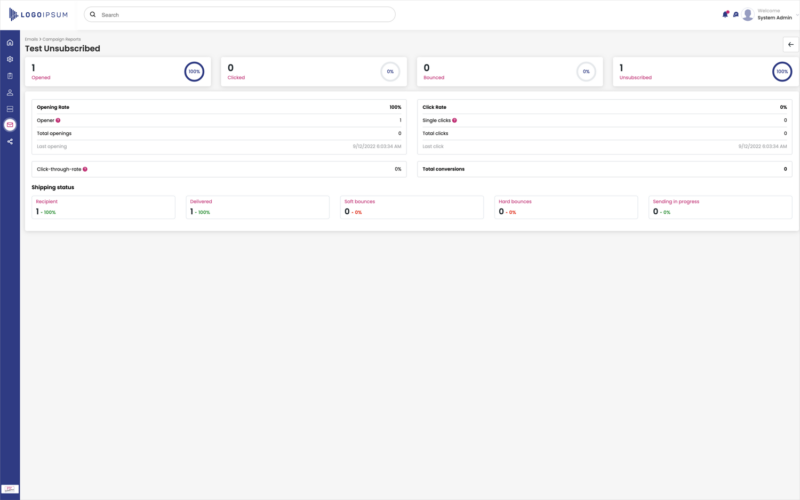
Task: Open the chat messages icon
Action: tap(736, 15)
